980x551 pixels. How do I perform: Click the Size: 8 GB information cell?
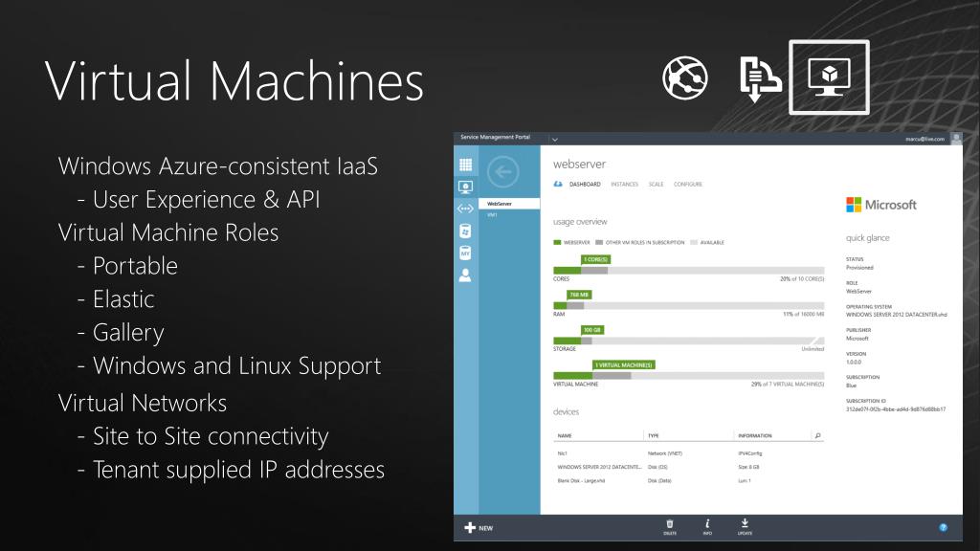748,467
